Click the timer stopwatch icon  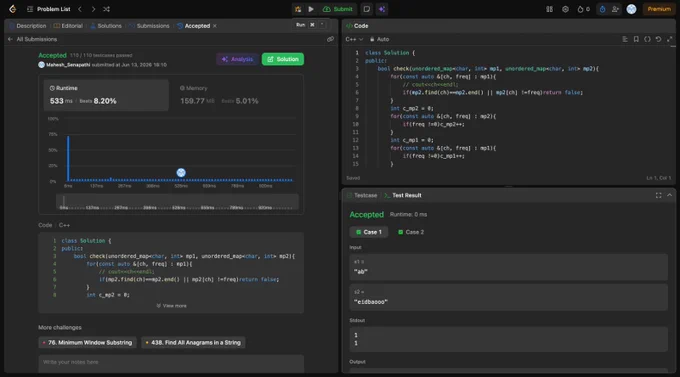[x=602, y=9]
